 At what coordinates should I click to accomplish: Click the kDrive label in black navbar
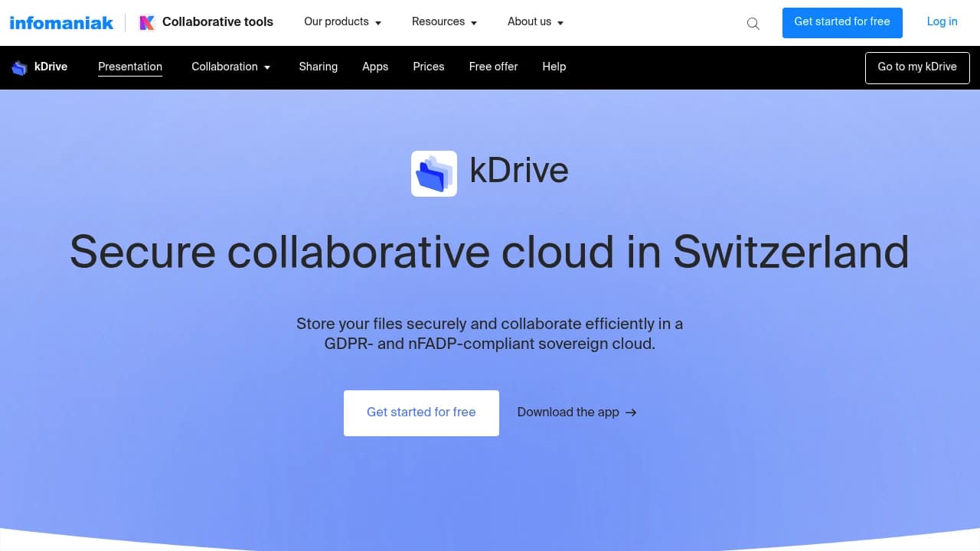point(51,67)
